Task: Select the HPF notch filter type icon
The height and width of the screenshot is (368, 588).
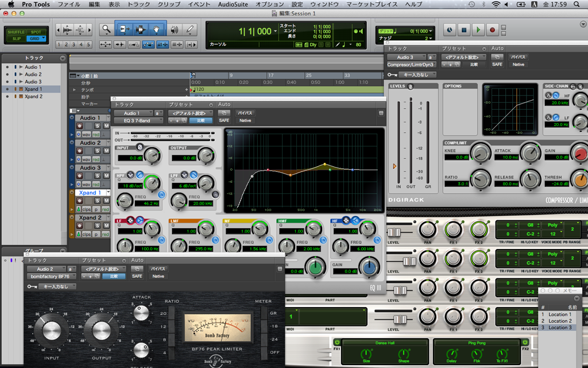Action: click(x=130, y=175)
